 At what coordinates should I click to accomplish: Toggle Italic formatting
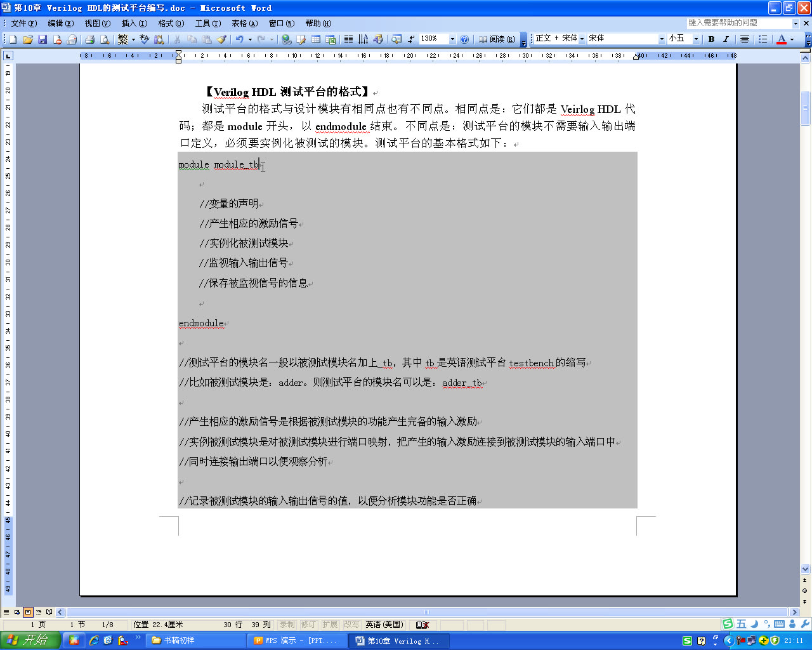pos(726,39)
